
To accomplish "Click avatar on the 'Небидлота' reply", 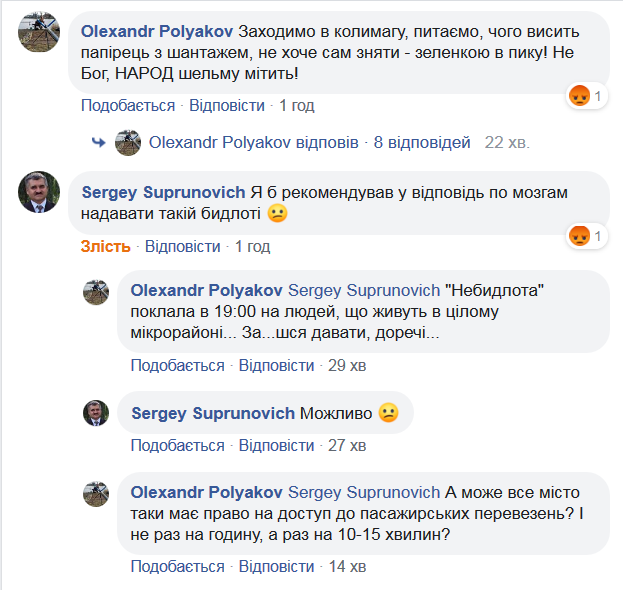I will (95, 292).
